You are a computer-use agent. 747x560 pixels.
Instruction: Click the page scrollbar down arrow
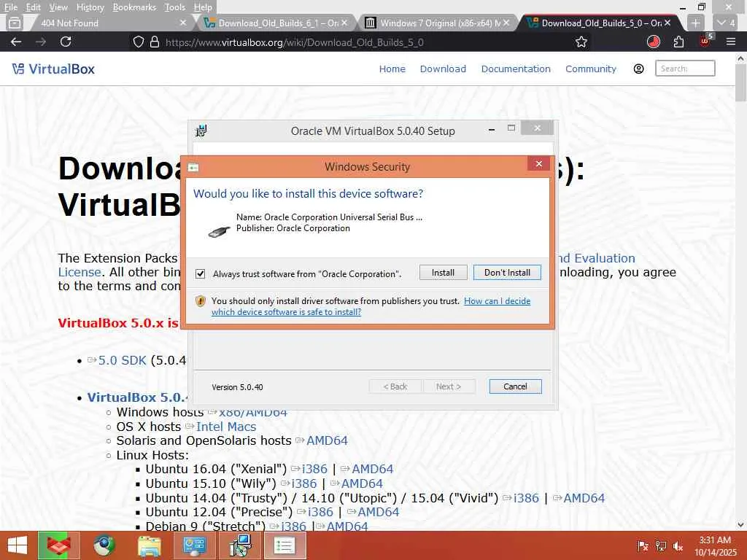[x=741, y=525]
